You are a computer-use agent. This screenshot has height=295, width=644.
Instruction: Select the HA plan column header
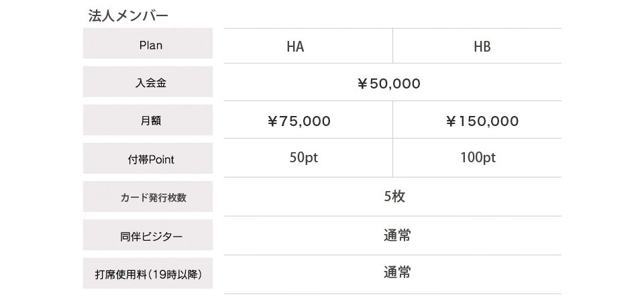pos(308,46)
